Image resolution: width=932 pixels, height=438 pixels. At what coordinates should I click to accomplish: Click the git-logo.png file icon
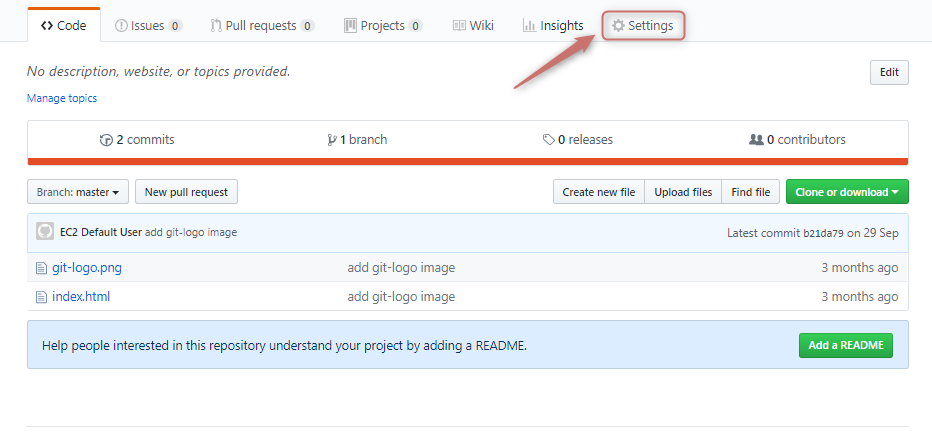[x=41, y=268]
